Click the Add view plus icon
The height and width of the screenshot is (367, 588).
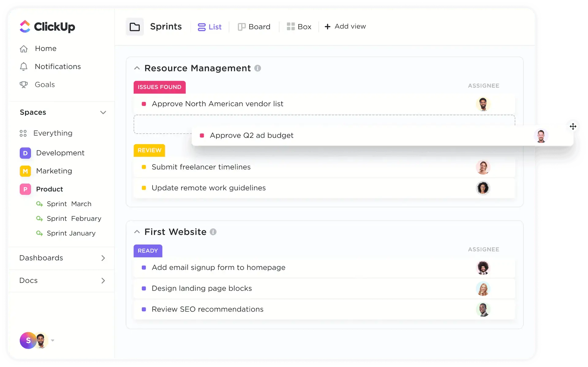click(328, 26)
